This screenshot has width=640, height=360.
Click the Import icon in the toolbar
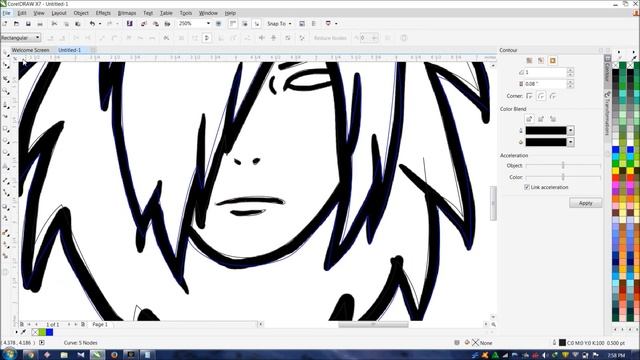(144, 24)
